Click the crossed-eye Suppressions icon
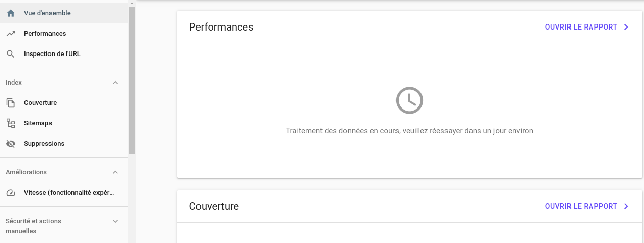 (x=11, y=144)
